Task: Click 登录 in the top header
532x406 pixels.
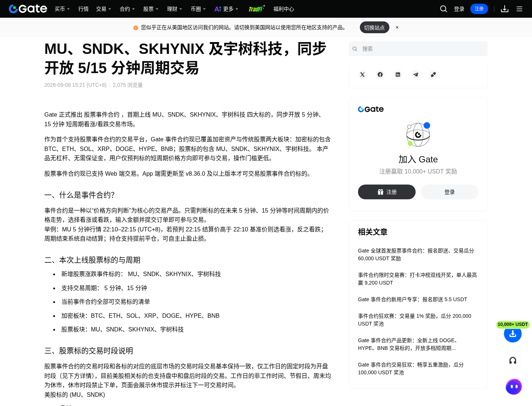Action: pos(459,9)
